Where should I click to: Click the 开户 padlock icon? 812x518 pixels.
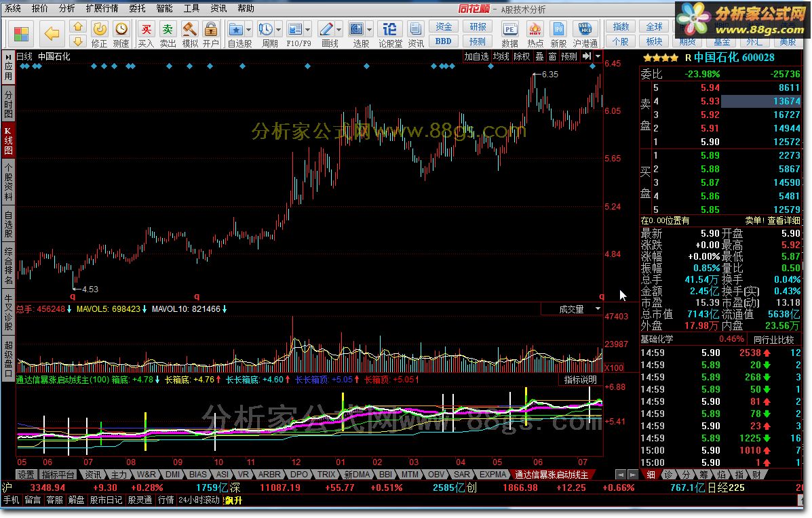(211, 29)
